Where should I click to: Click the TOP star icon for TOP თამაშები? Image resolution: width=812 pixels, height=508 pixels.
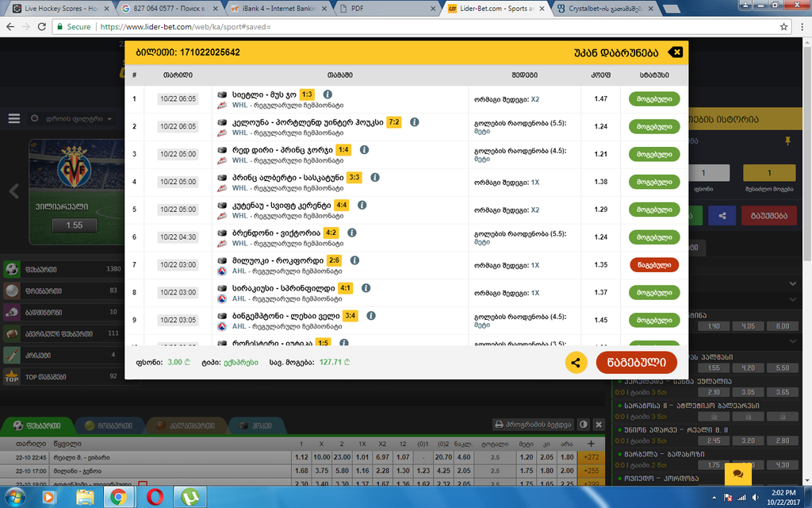click(11, 376)
